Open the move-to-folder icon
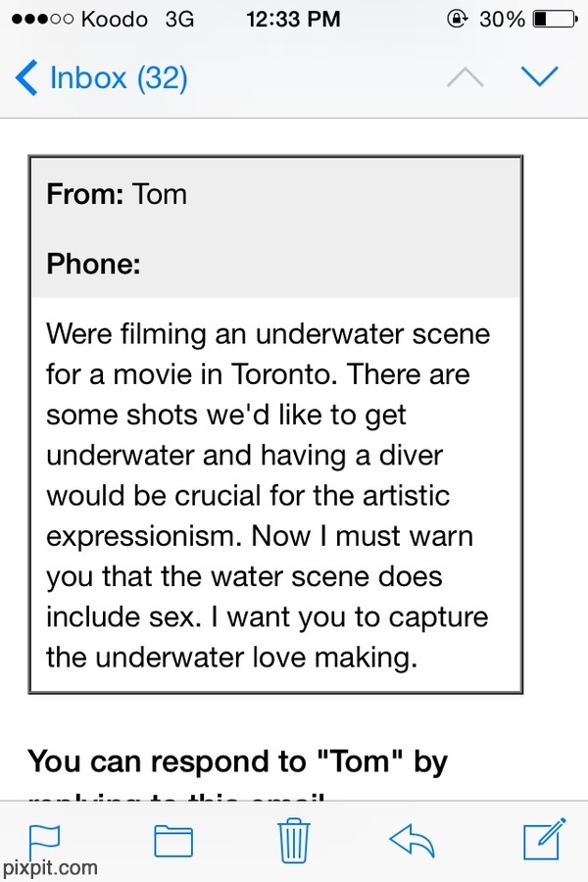This screenshot has height=882, width=588. (173, 840)
